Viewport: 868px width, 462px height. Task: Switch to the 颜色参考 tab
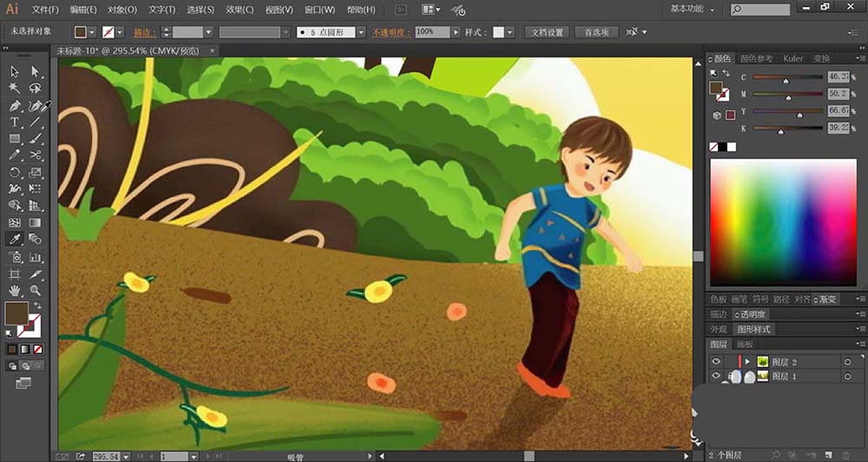pyautogui.click(x=756, y=58)
